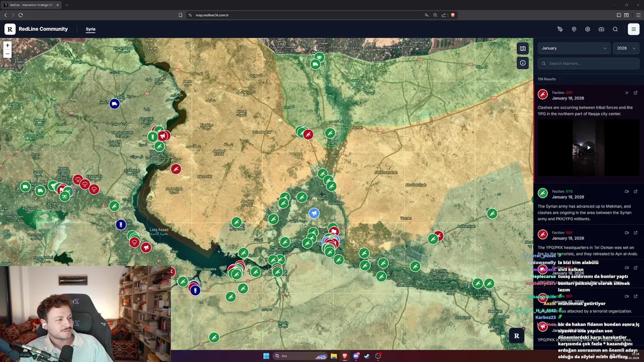Click the magnifier search icon in header
This screenshot has height=362, width=644.
click(615, 29)
